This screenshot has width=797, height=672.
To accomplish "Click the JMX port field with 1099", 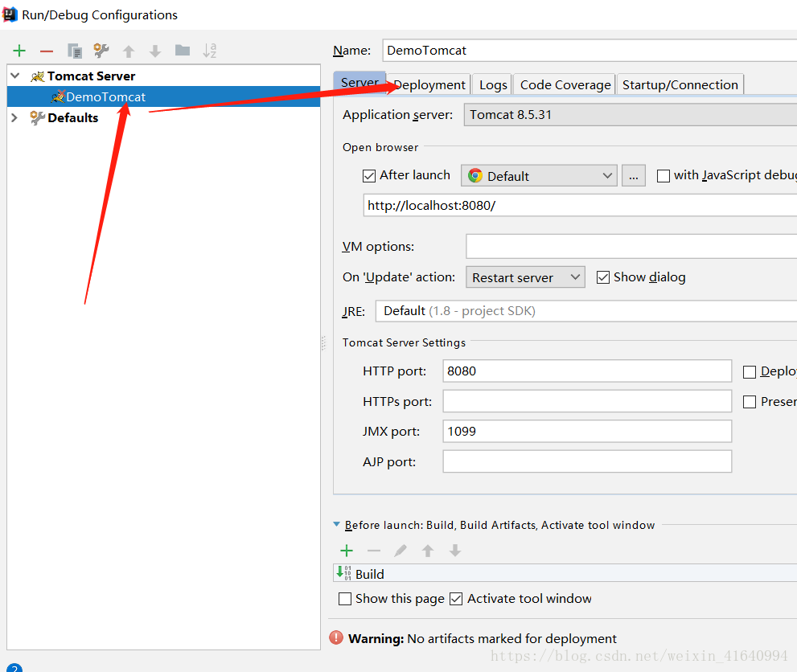I will click(x=587, y=431).
